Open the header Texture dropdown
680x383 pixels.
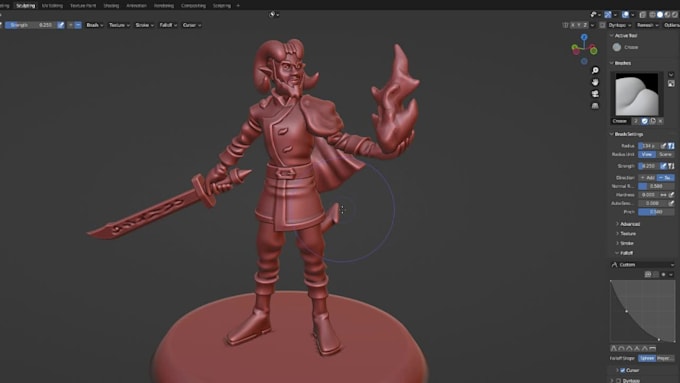click(119, 25)
